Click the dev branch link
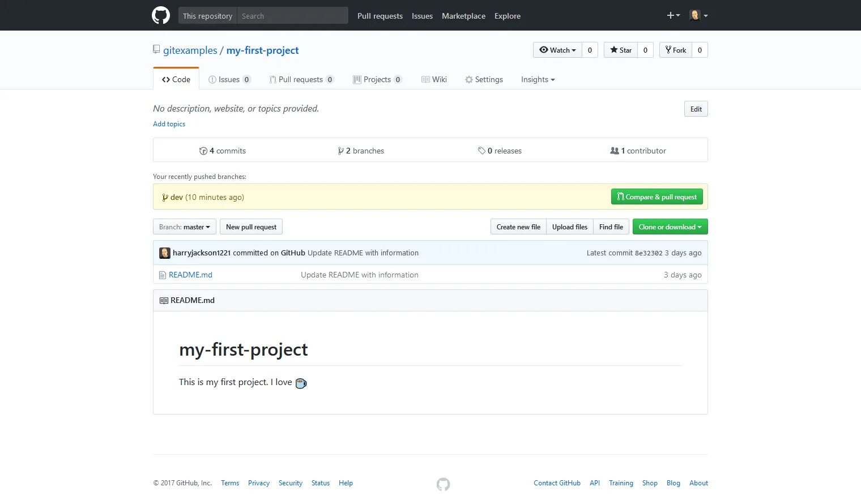861x504 pixels. 176,197
